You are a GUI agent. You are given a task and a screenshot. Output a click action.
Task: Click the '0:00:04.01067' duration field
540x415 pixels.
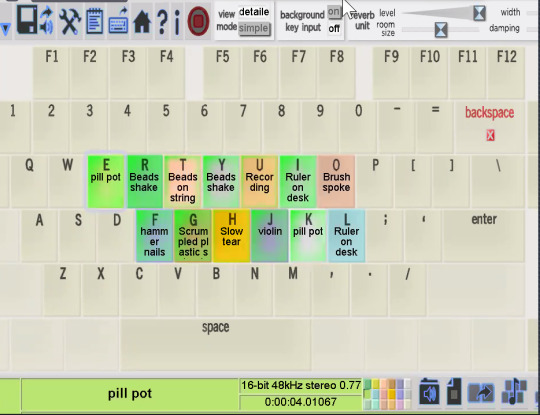coord(301,402)
